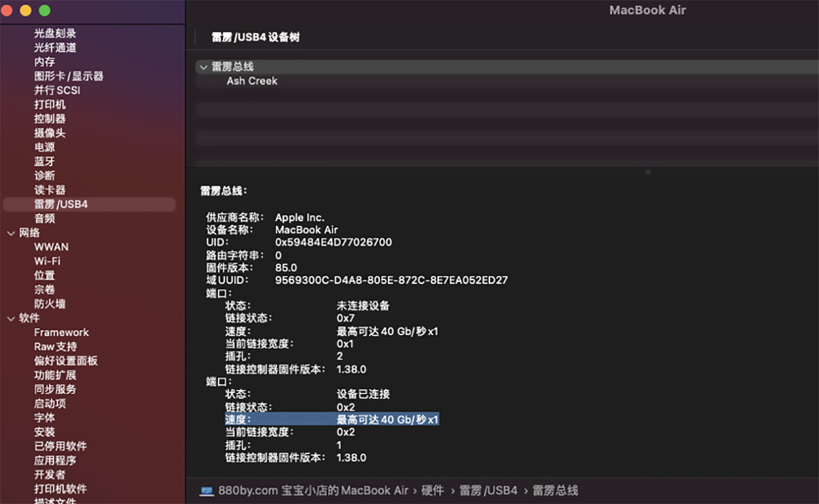Click the 未连接设备 status text
Screen dimensions: 819x504
363,306
